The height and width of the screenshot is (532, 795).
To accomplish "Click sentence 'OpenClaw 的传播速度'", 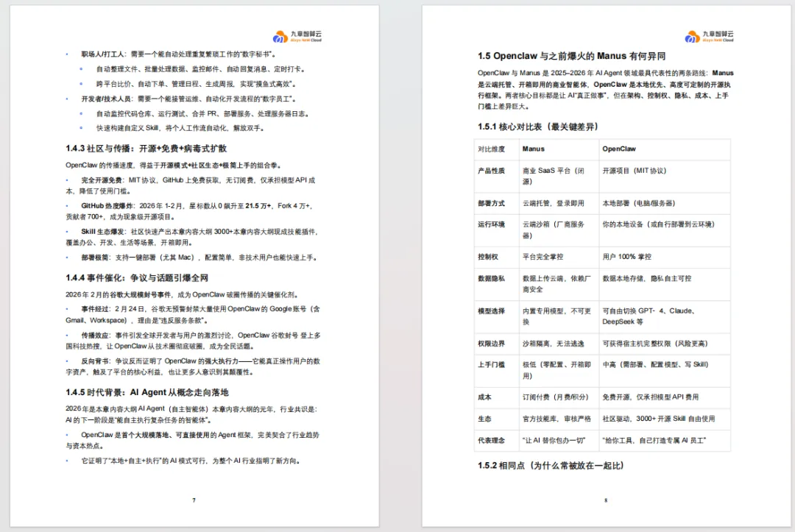I will point(174,165).
